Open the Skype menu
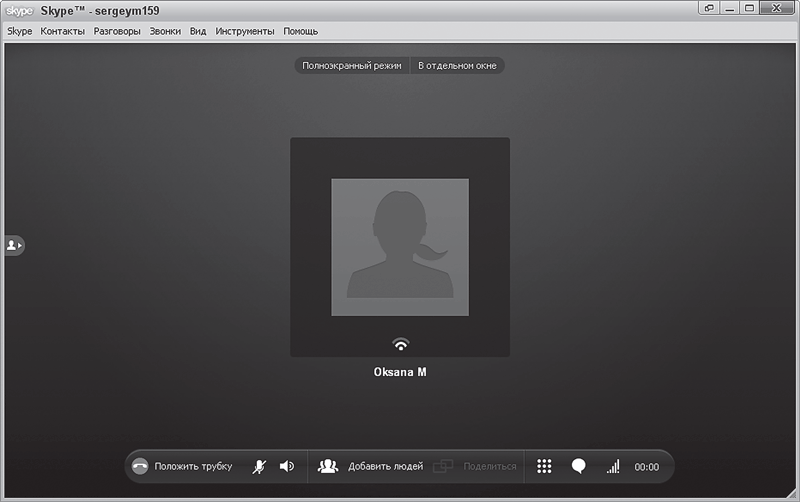Viewport: 800px width, 502px height. click(x=19, y=31)
